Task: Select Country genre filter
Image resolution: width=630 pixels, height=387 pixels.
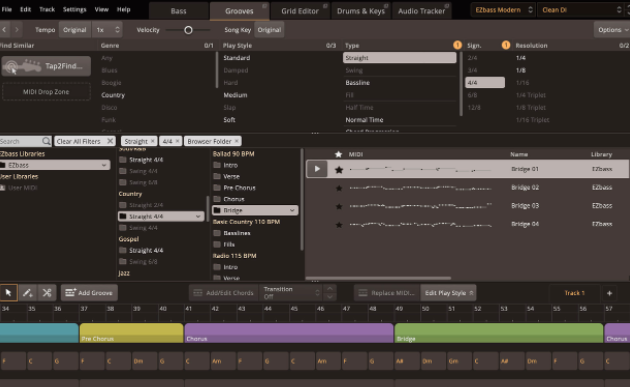Action: coord(113,95)
